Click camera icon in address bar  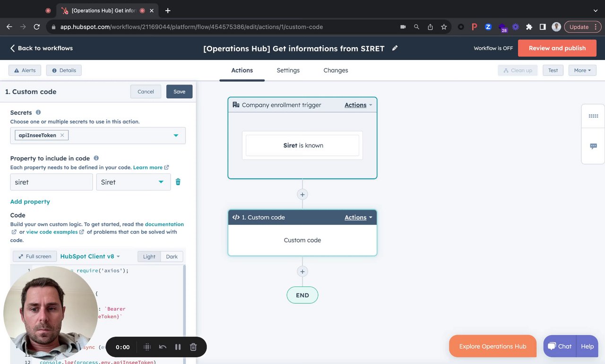403,27
